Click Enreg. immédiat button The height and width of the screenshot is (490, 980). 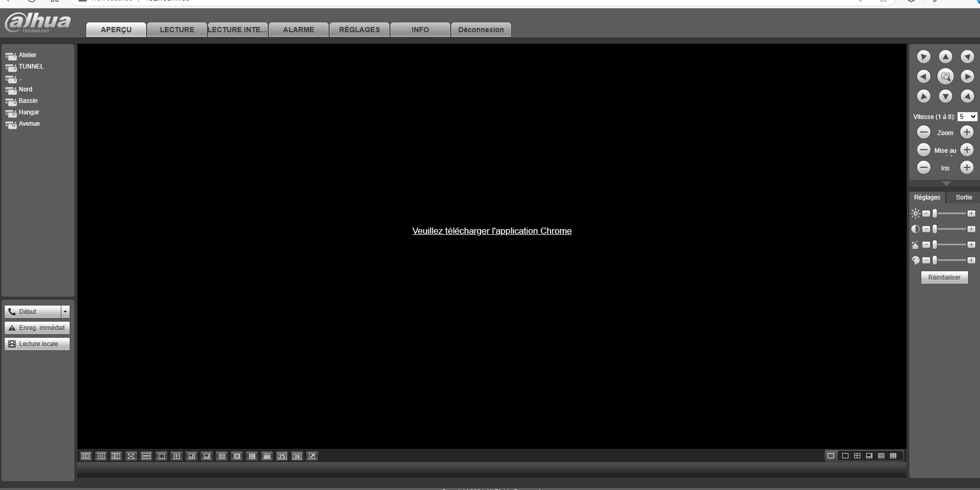(37, 328)
